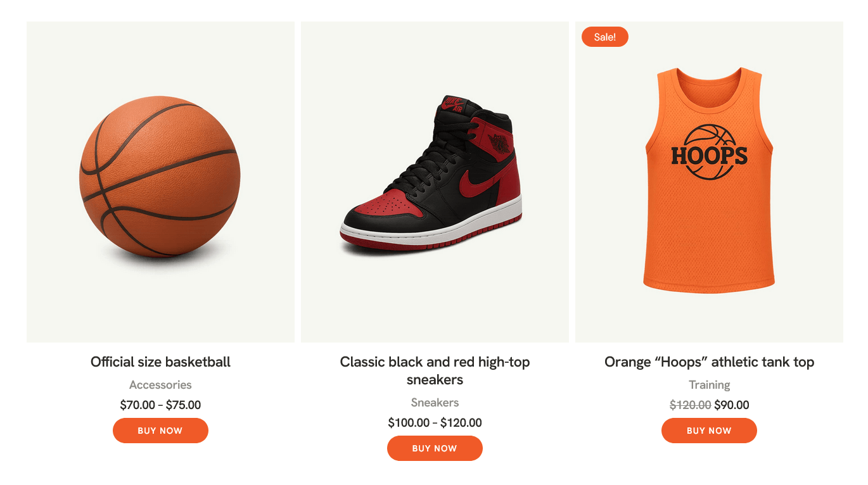This screenshot has width=868, height=485.
Task: Open the basketball product image
Action: tap(160, 182)
